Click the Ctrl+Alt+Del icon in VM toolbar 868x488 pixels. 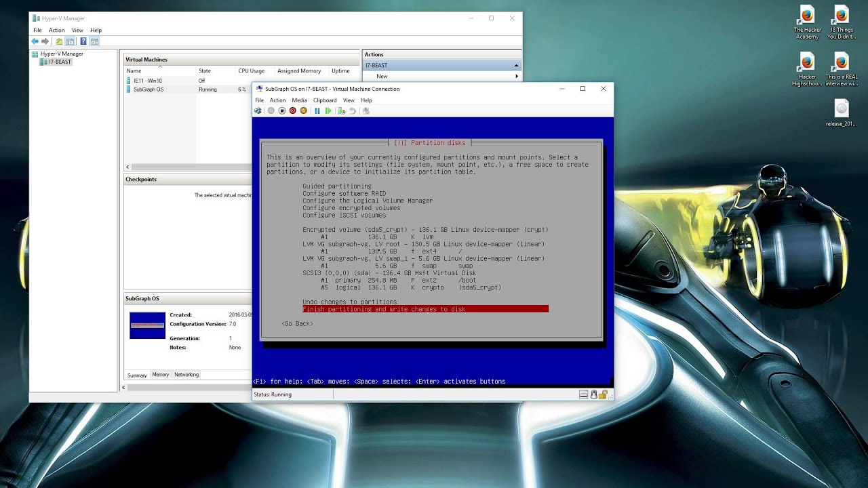point(258,110)
